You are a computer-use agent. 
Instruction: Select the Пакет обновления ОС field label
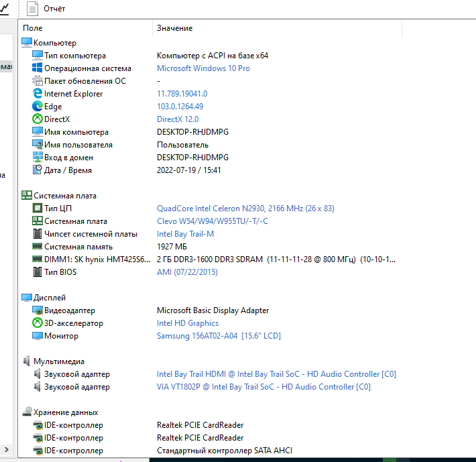(x=85, y=81)
